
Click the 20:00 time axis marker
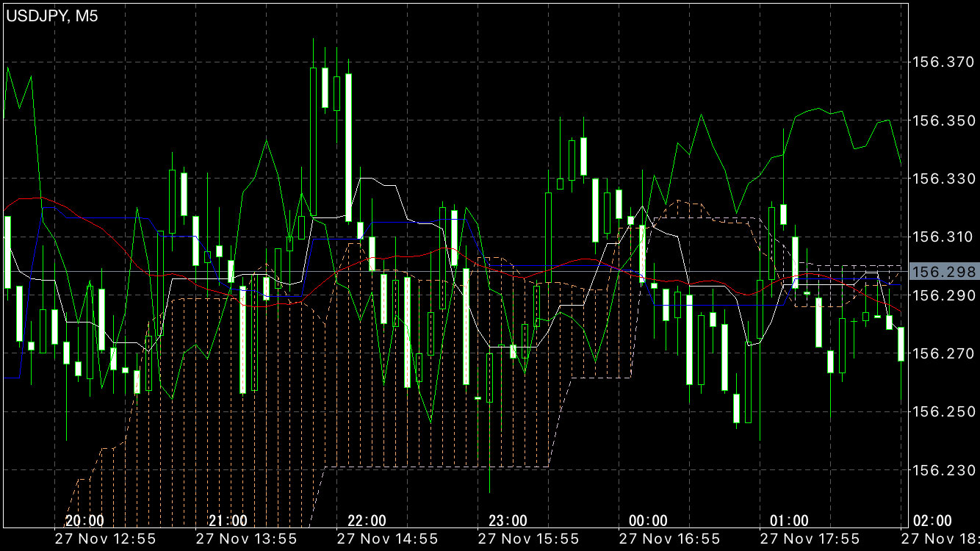click(84, 521)
